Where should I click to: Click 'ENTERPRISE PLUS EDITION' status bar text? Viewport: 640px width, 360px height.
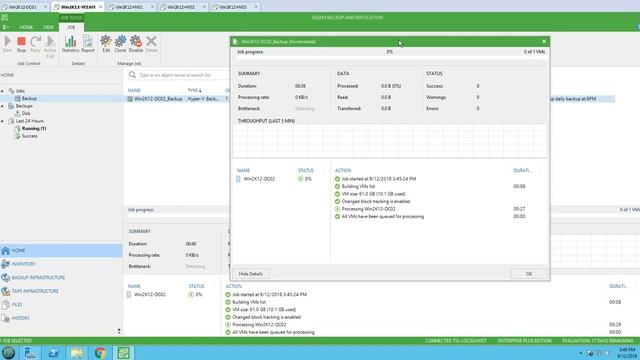tap(524, 341)
